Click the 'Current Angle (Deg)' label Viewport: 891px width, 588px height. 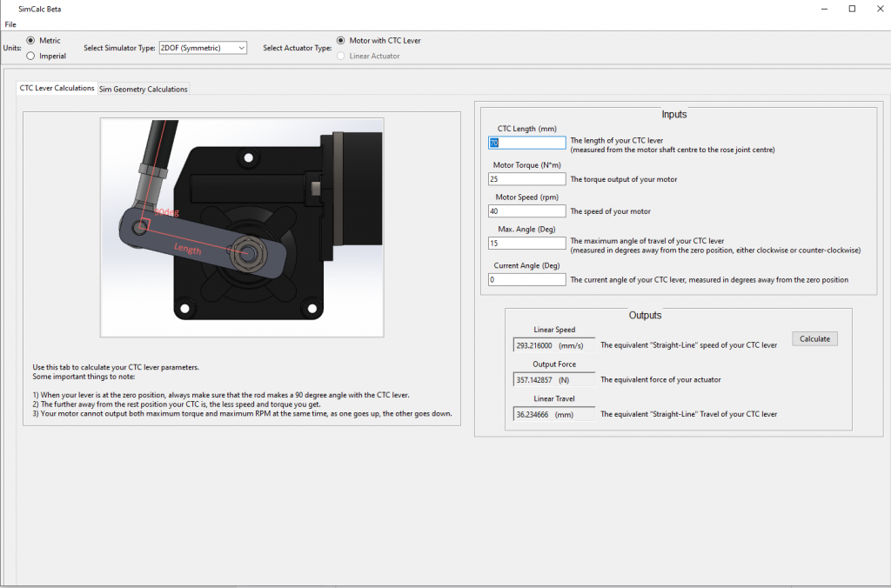[526, 265]
